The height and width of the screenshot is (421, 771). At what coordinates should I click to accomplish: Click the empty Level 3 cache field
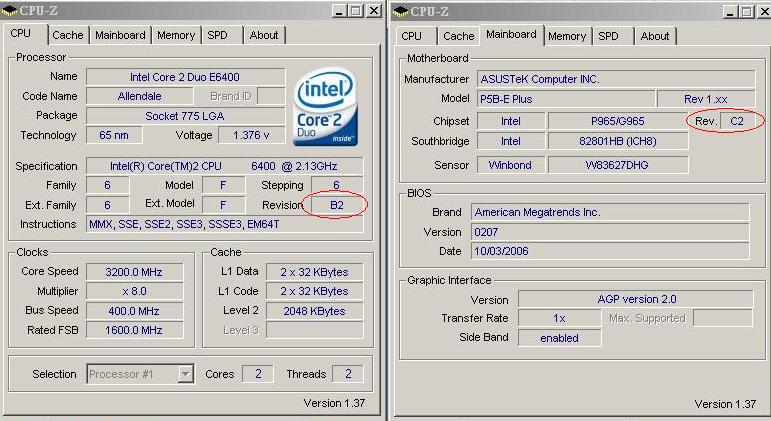tap(315, 330)
